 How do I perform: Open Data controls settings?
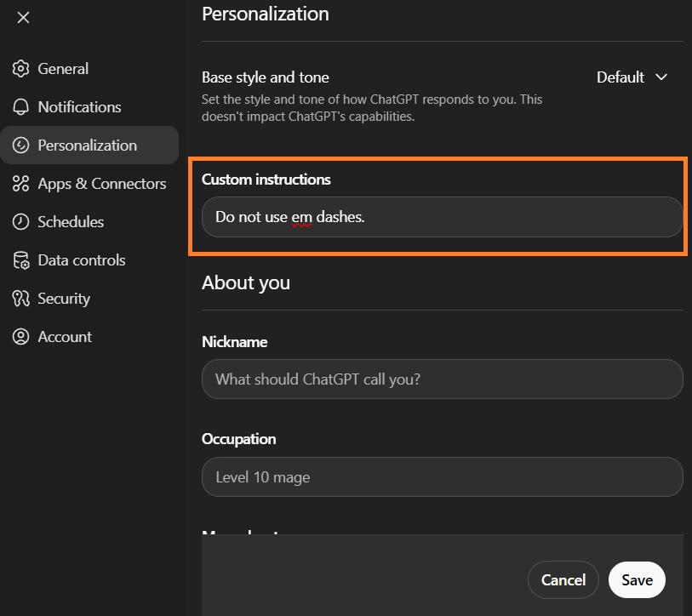[89, 260]
